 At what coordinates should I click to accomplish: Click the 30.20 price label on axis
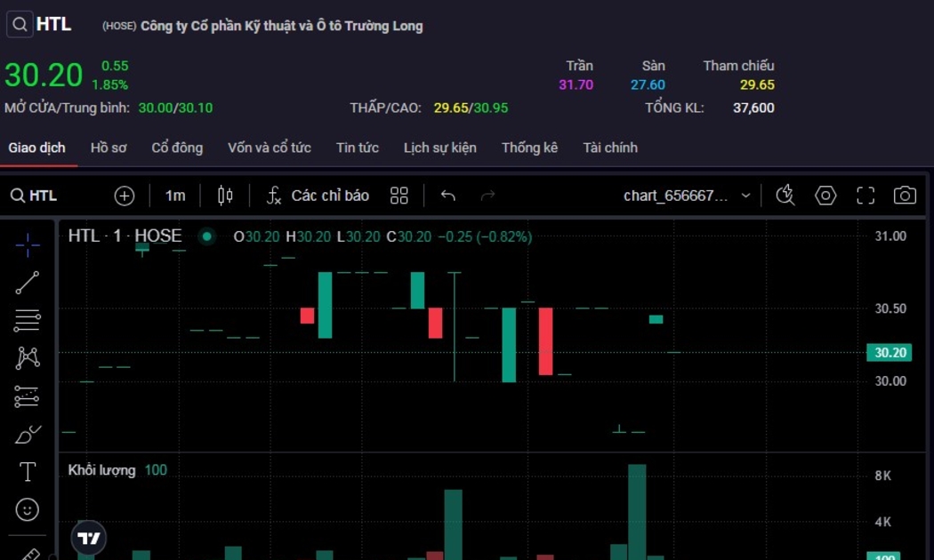pyautogui.click(x=890, y=353)
